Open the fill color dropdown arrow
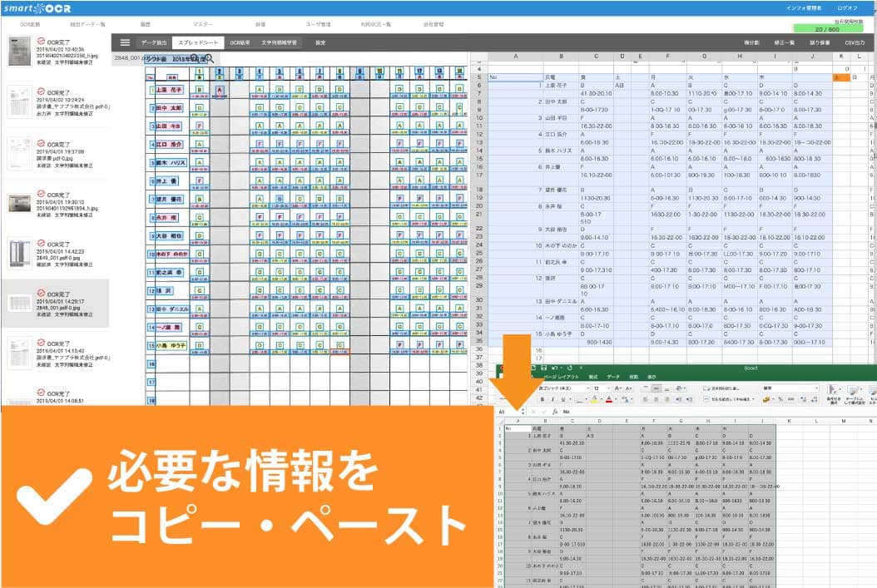877x588 pixels. 602,400
